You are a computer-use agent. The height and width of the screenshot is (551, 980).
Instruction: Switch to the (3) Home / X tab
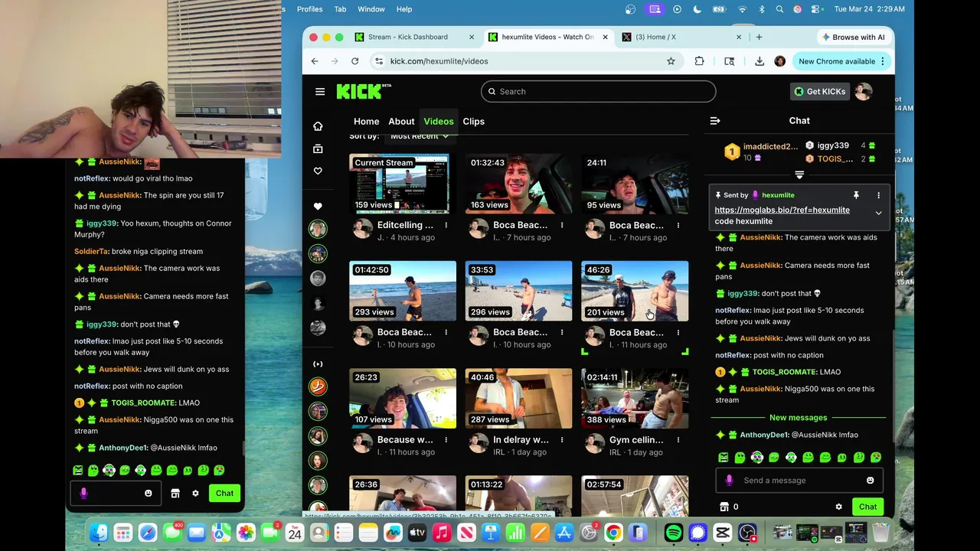point(682,37)
